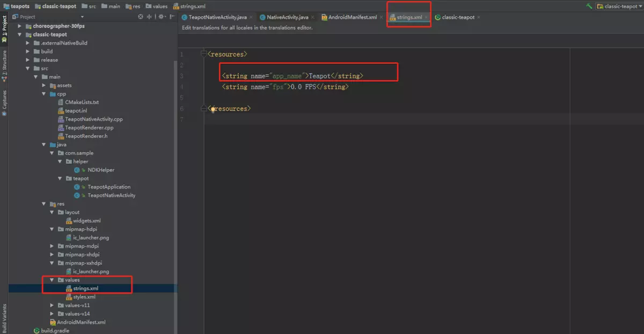
Task: Select TeapotNativeActivity class under teapot package
Action: click(105, 195)
